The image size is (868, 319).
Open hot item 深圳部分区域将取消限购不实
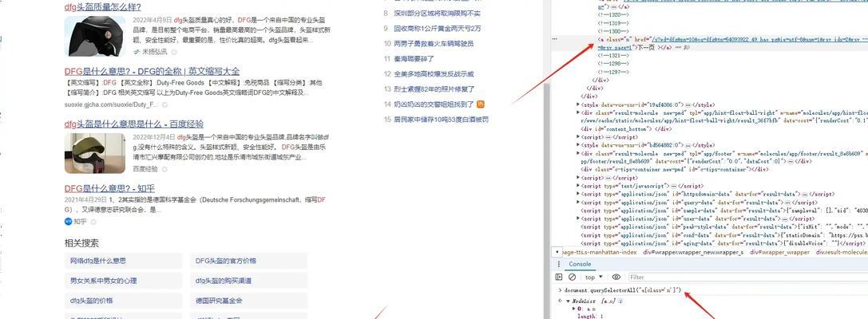tap(438, 14)
